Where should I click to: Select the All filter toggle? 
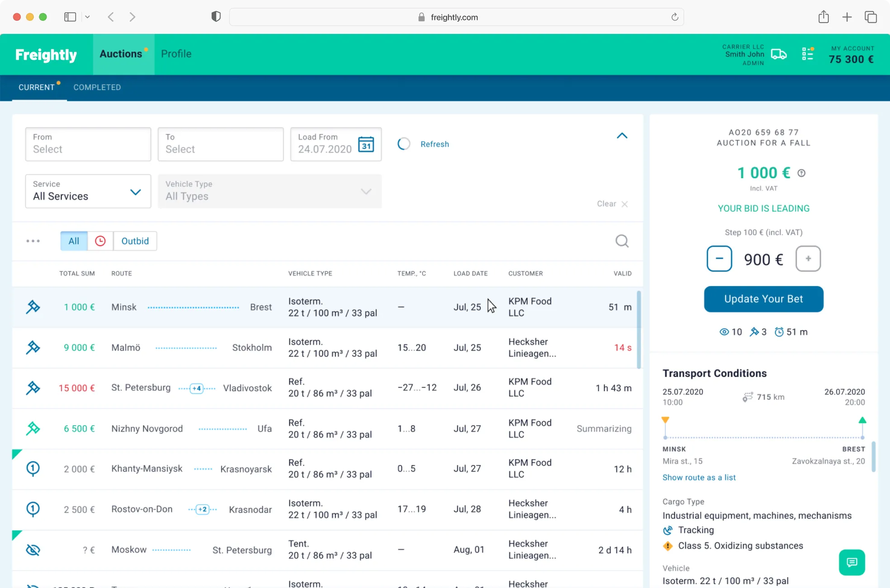74,241
